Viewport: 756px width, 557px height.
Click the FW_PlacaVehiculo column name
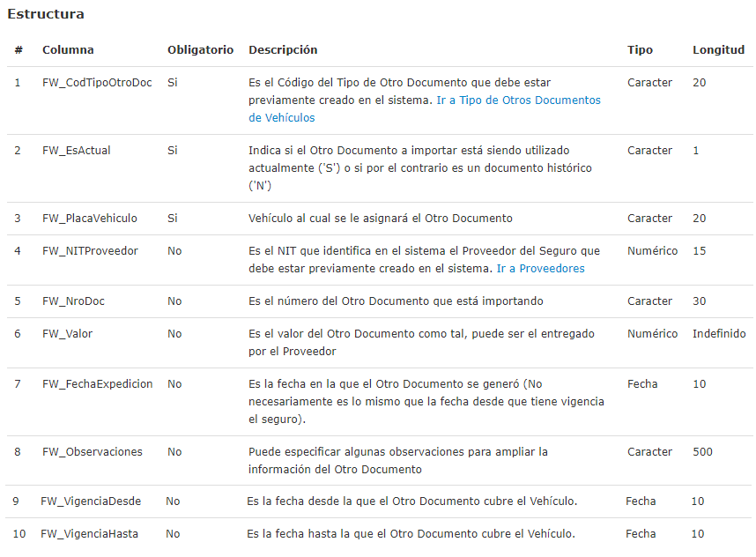point(87,218)
